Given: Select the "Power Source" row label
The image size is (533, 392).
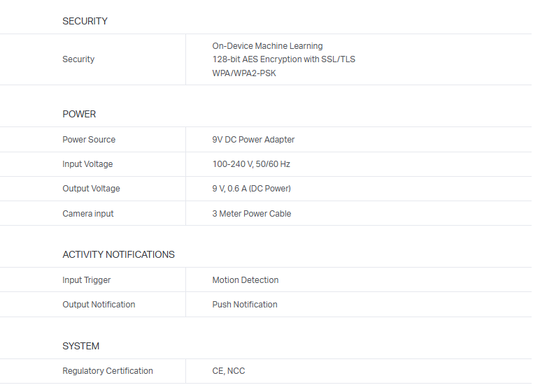Looking at the screenshot, I should tap(89, 140).
